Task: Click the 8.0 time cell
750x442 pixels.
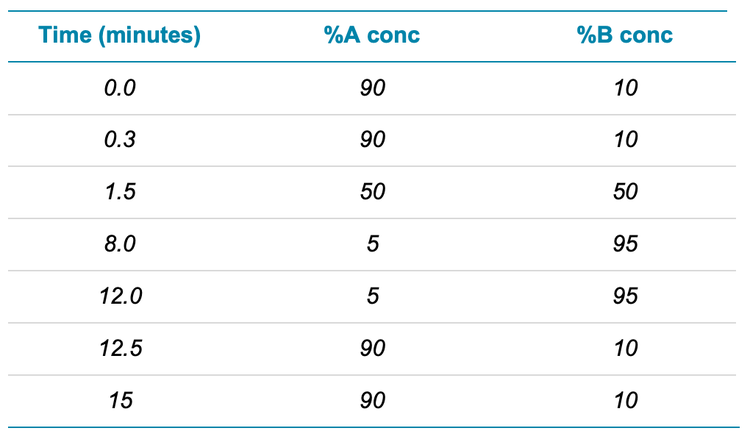Action: click(120, 244)
